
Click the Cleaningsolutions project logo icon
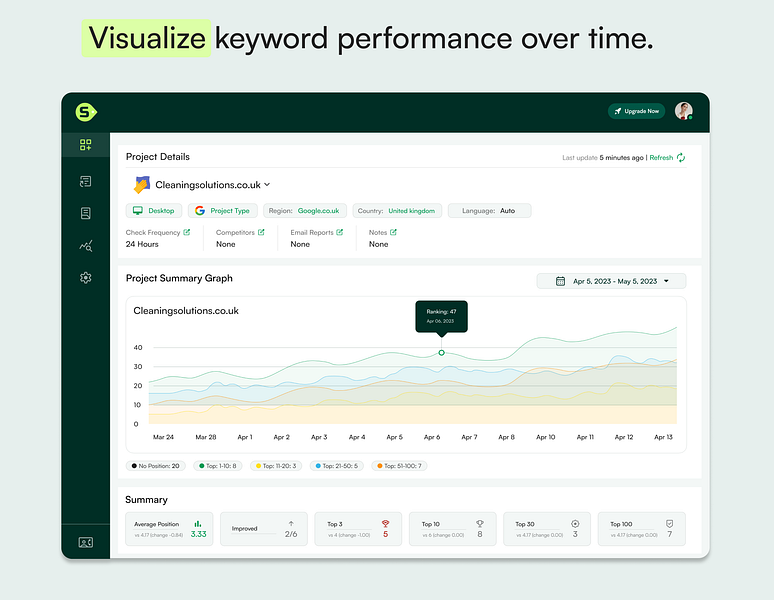pos(142,185)
